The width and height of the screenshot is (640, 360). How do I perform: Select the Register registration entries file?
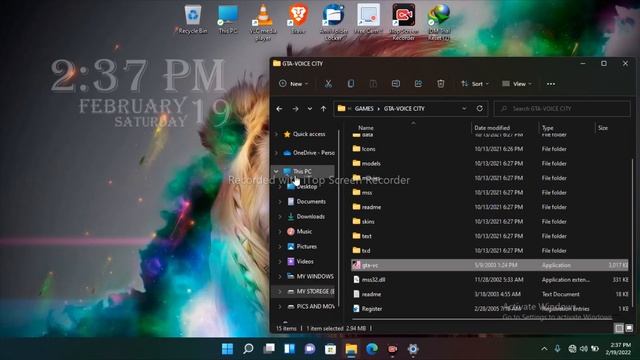[490, 309]
